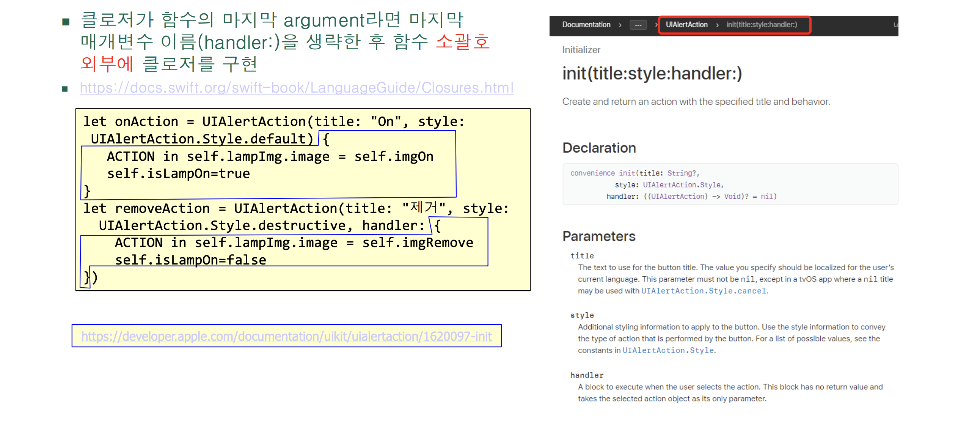Click the Parameters section heading
This screenshot has height=444, width=980.
coord(599,236)
